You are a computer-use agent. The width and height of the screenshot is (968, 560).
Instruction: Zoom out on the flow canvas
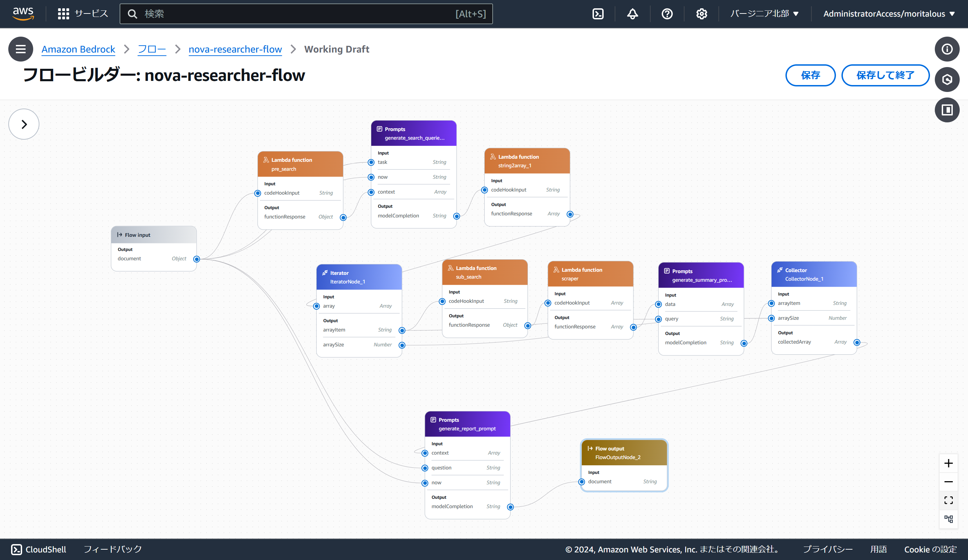948,482
